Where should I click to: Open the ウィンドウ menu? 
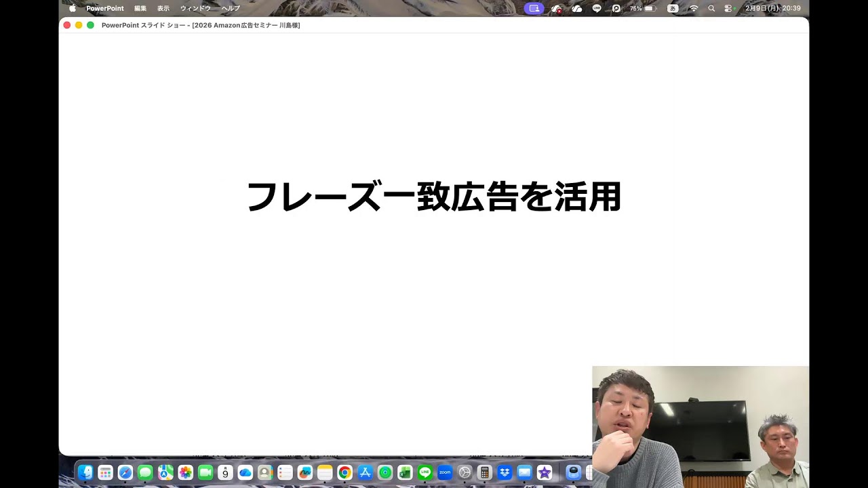tap(195, 8)
